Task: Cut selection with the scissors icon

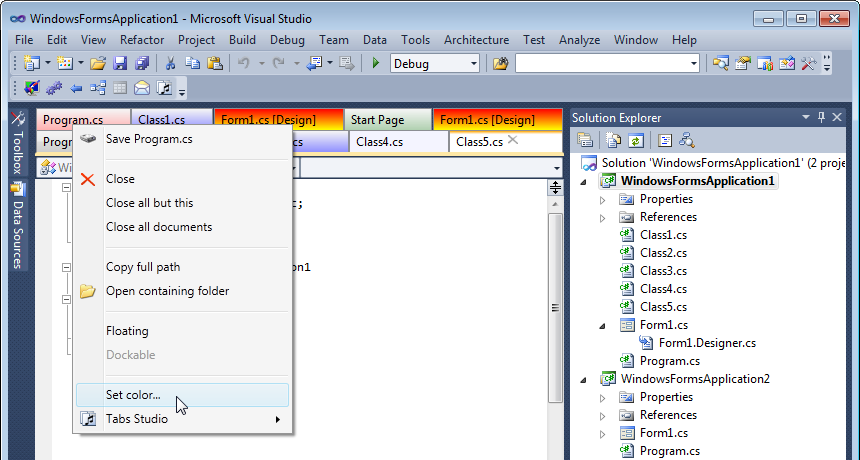Action: pyautogui.click(x=170, y=64)
